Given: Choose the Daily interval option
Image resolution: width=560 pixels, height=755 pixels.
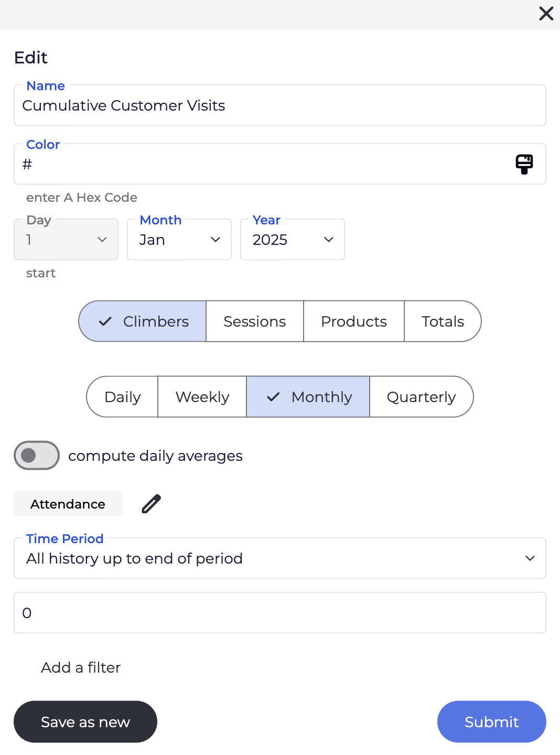Looking at the screenshot, I should [123, 397].
